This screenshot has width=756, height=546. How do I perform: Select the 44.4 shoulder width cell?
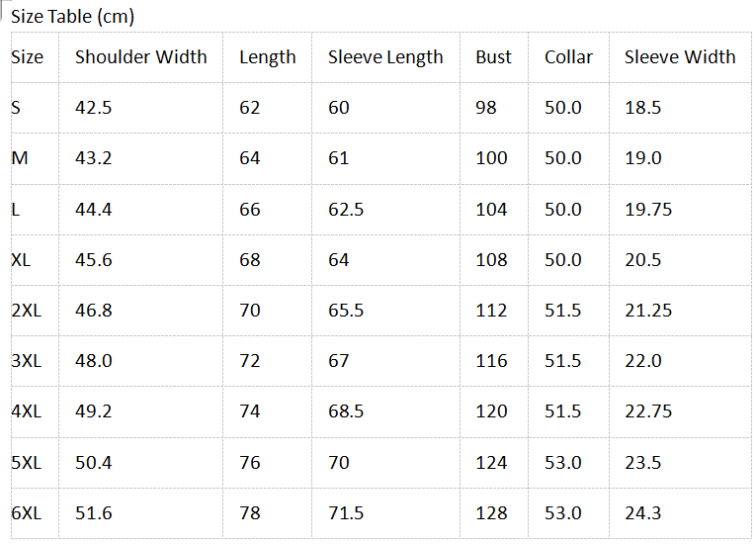(x=94, y=210)
